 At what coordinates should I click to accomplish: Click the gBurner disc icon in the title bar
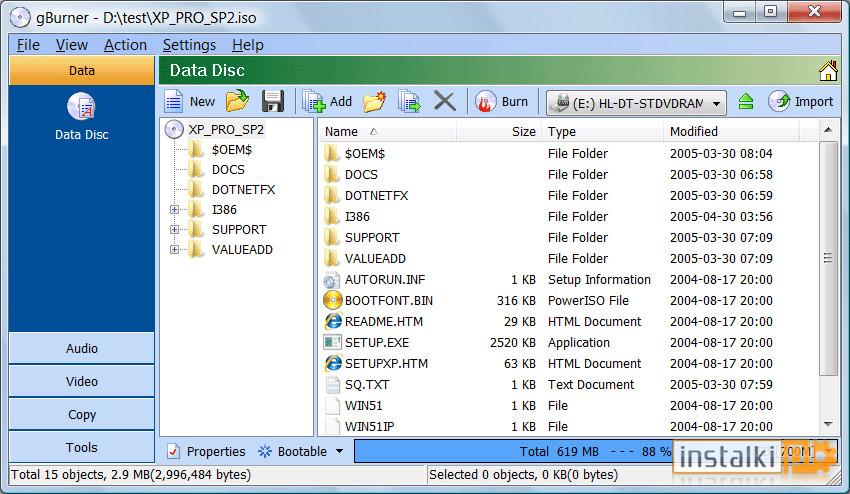pyautogui.click(x=20, y=18)
